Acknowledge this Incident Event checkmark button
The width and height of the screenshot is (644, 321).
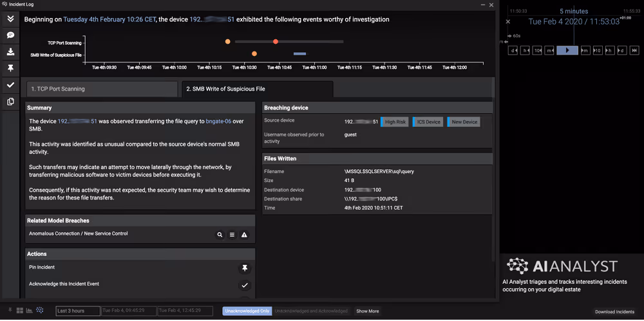(x=245, y=285)
